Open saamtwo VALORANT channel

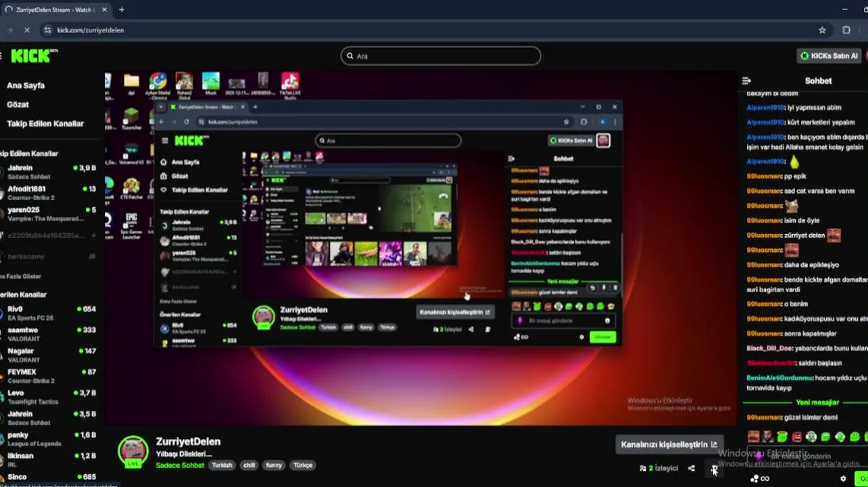(49, 334)
